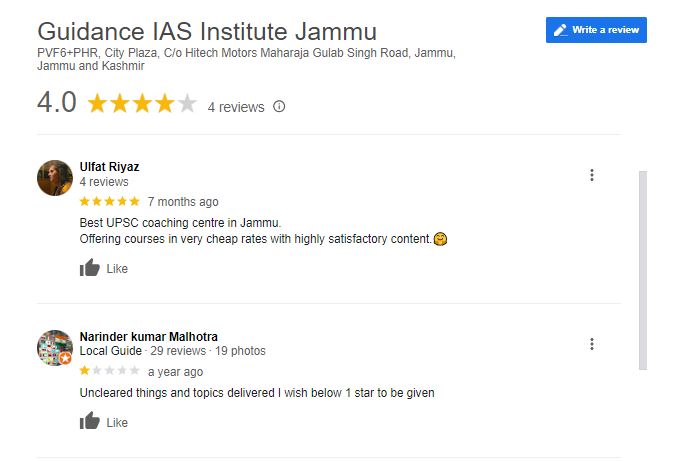This screenshot has height=461, width=682.
Task: Click the one-star rating on Narinder's review
Action: pyautogui.click(x=110, y=371)
